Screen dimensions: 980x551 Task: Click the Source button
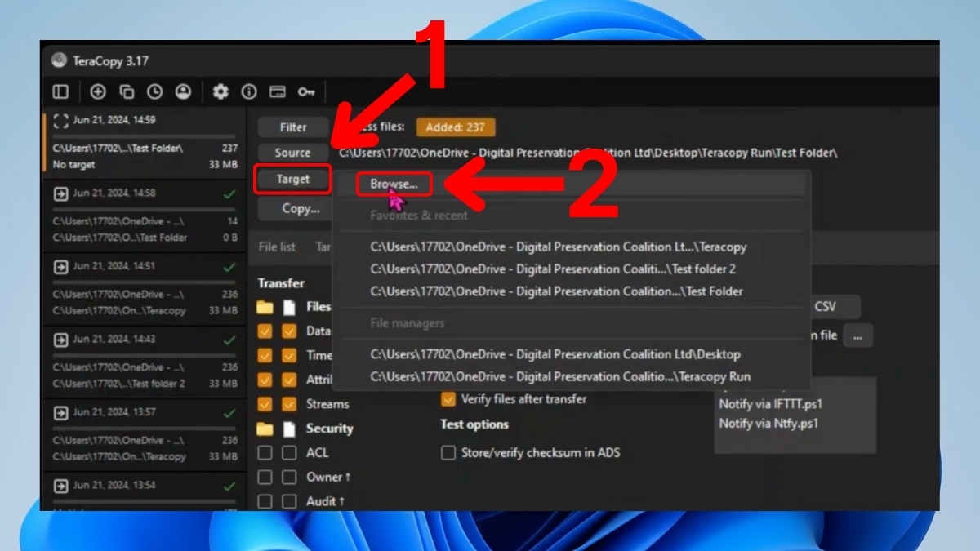(x=293, y=153)
